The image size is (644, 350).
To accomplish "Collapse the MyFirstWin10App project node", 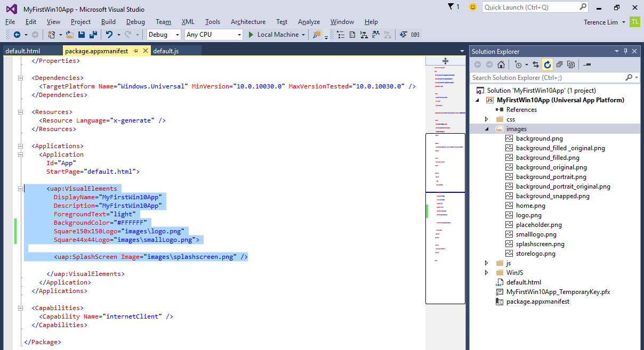I will (x=477, y=100).
